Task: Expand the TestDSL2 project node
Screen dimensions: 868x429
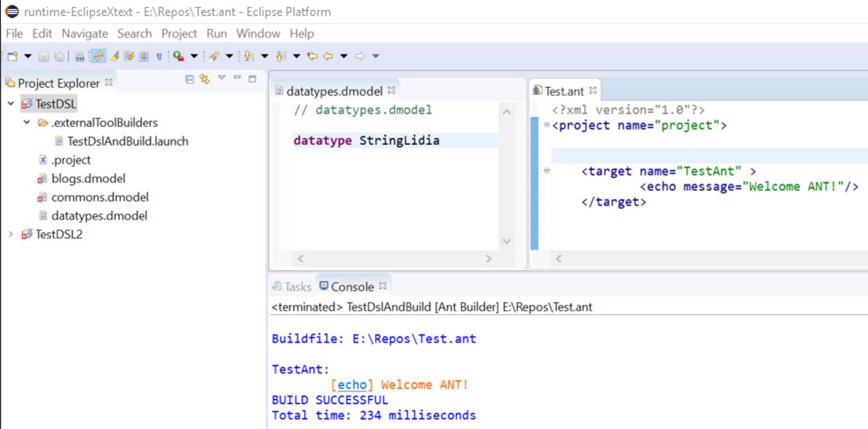Action: point(11,234)
